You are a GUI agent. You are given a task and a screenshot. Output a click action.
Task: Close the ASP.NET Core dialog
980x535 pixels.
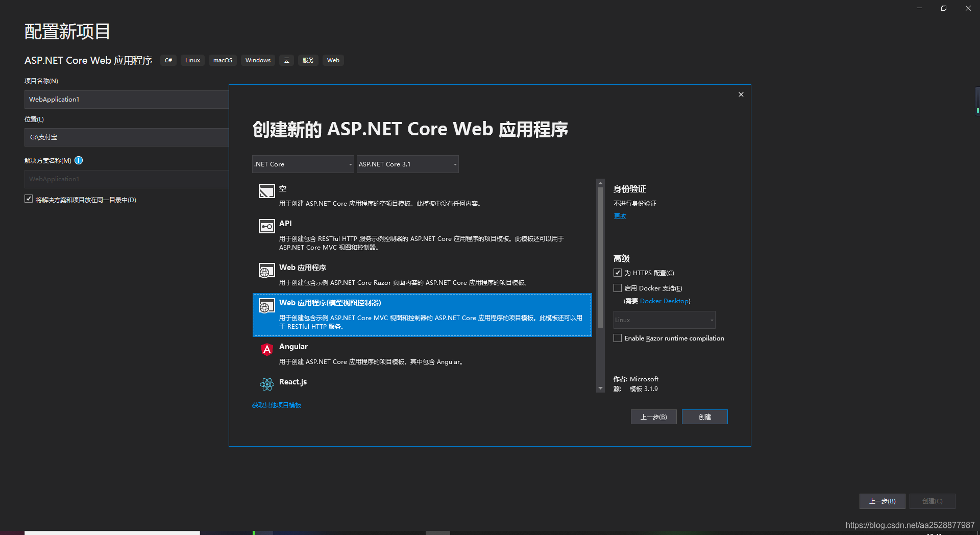click(741, 94)
